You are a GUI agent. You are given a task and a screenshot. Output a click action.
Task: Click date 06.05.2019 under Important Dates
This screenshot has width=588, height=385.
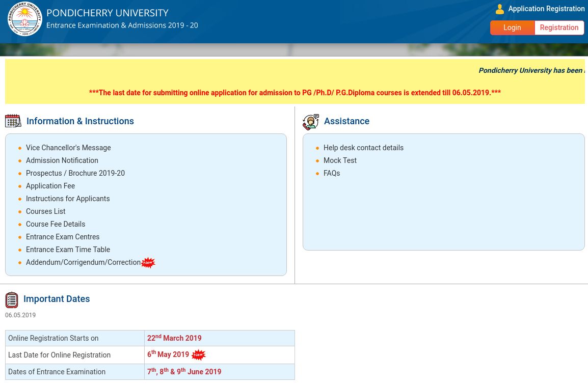click(x=20, y=315)
